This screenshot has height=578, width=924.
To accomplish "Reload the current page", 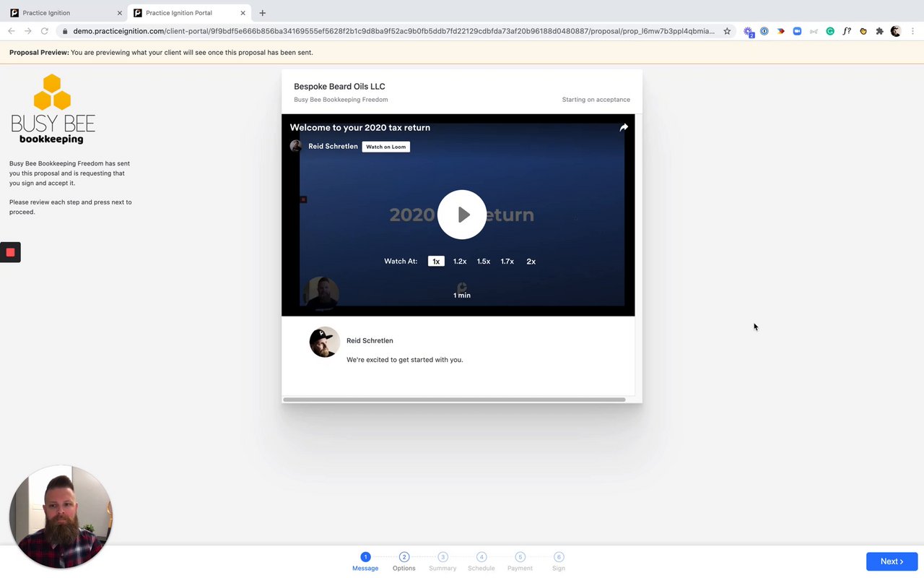I will [45, 31].
